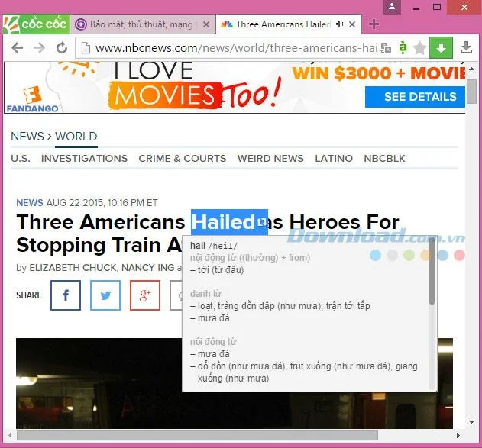This screenshot has height=448, width=482.
Task: Click the green download media button
Action: pyautogui.click(x=441, y=47)
